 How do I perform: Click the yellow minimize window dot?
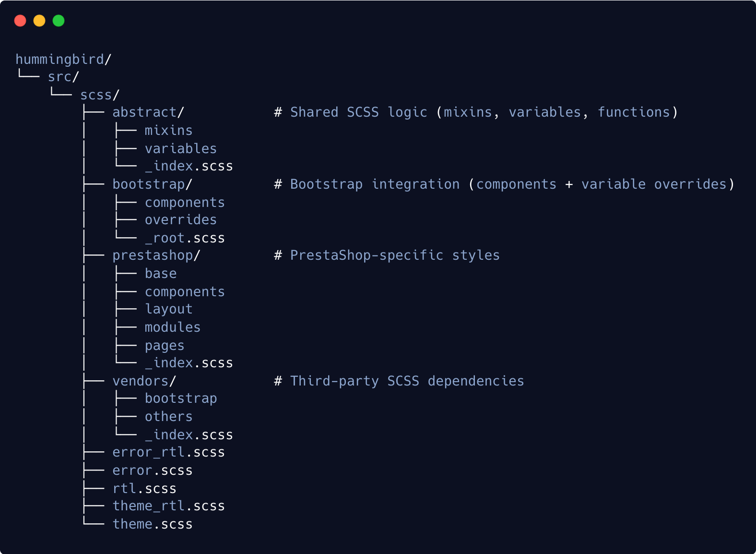39,21
